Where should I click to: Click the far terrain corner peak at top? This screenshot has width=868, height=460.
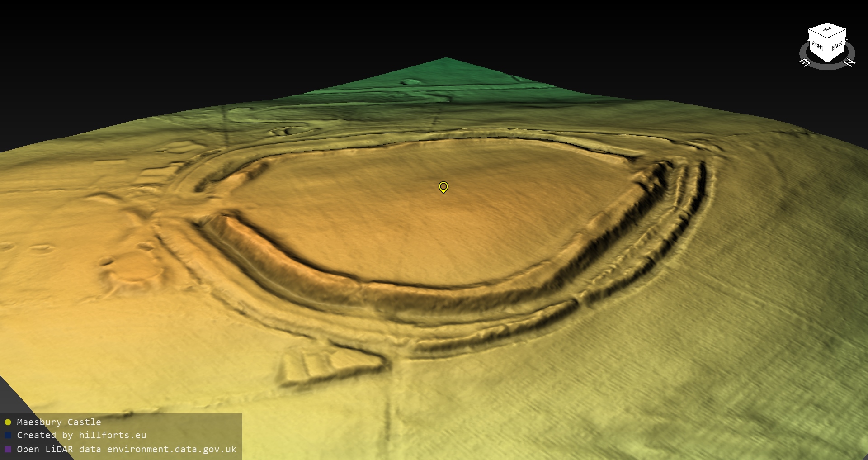[x=446, y=59]
